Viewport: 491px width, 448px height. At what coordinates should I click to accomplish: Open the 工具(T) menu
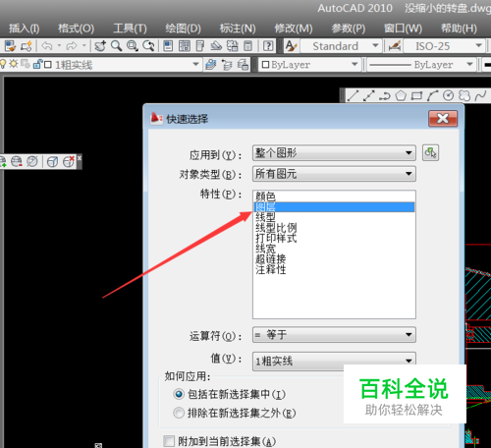[130, 28]
